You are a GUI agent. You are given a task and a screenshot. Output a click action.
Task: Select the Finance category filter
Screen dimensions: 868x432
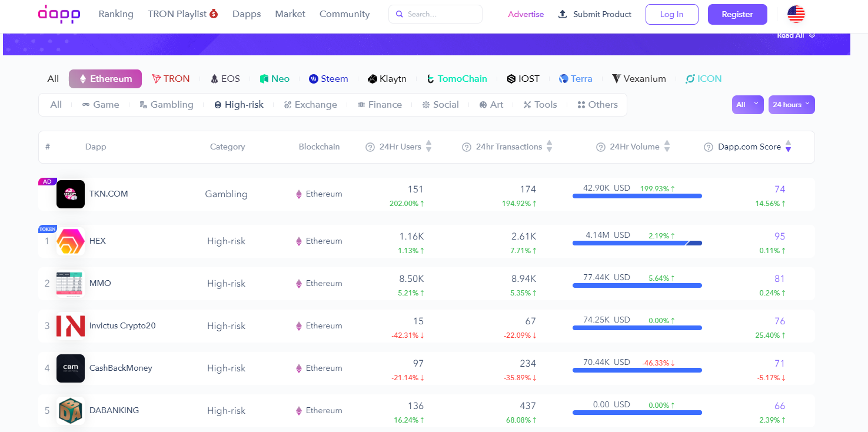[380, 105]
